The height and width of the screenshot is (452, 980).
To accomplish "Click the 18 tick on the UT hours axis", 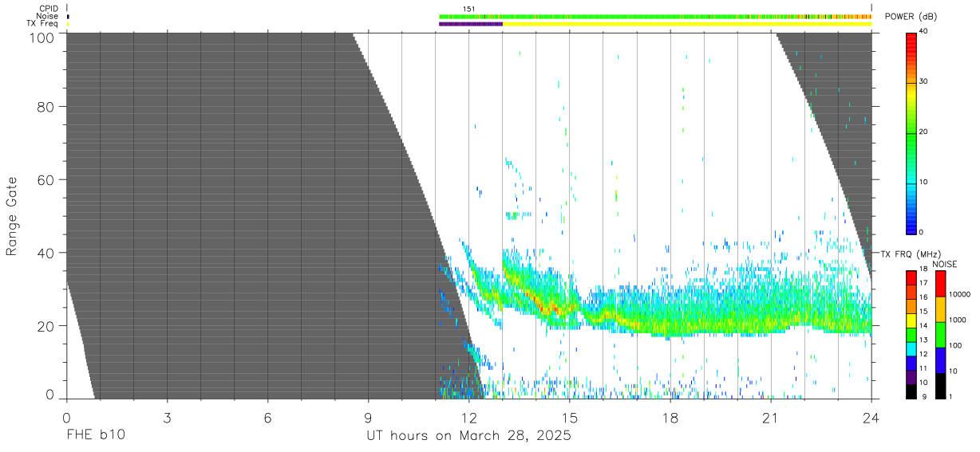I will [x=670, y=418].
